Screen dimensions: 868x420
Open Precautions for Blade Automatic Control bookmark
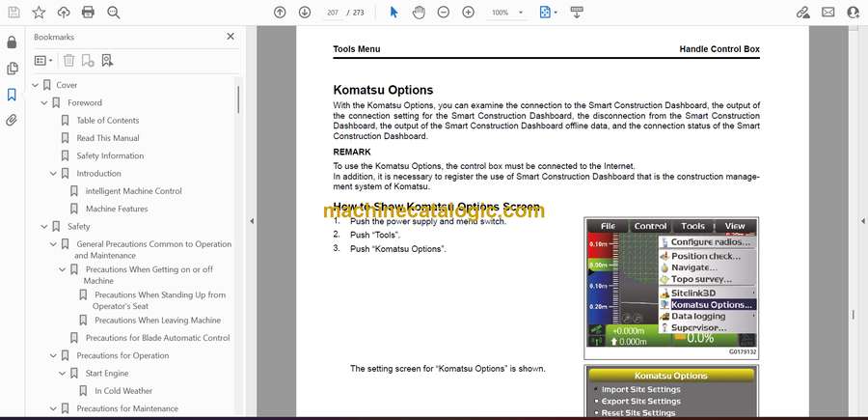click(x=157, y=337)
